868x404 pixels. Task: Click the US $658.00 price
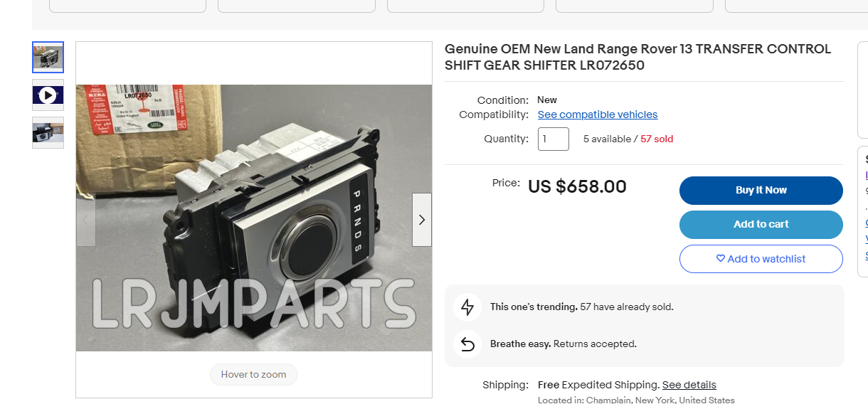point(577,187)
